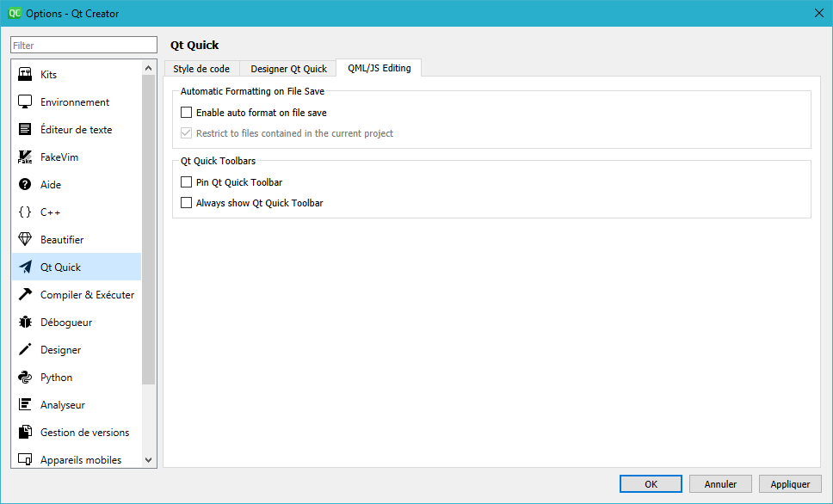Switch to the Style de code tab

click(201, 69)
